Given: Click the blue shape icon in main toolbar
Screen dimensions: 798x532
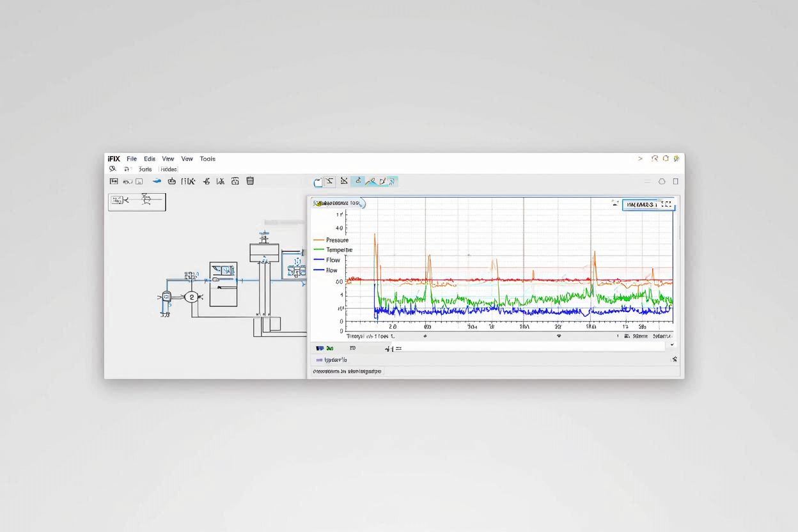Looking at the screenshot, I should [x=157, y=181].
